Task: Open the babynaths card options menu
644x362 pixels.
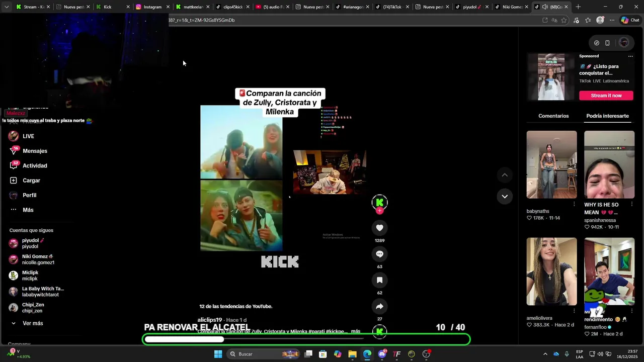Action: pos(574,204)
